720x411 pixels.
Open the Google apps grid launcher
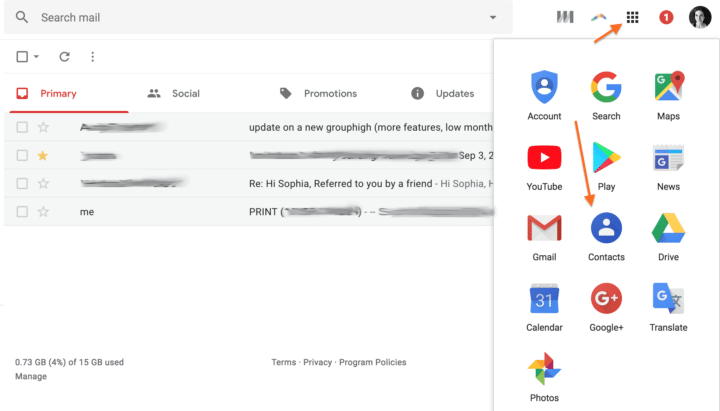pos(632,17)
